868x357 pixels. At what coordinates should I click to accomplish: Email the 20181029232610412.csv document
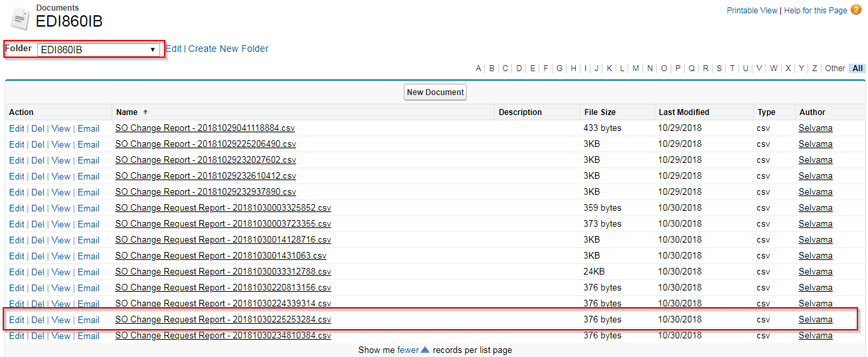coord(88,176)
